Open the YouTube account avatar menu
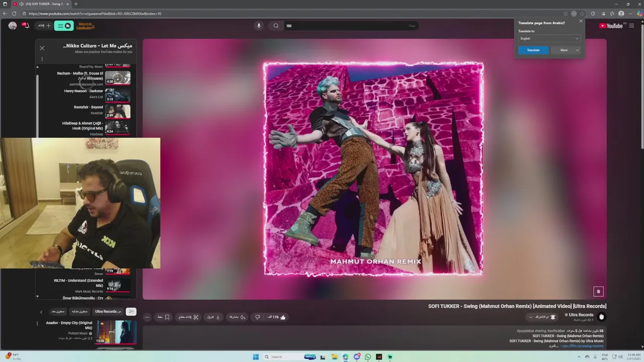This screenshot has width=644, height=362. pyautogui.click(x=12, y=26)
